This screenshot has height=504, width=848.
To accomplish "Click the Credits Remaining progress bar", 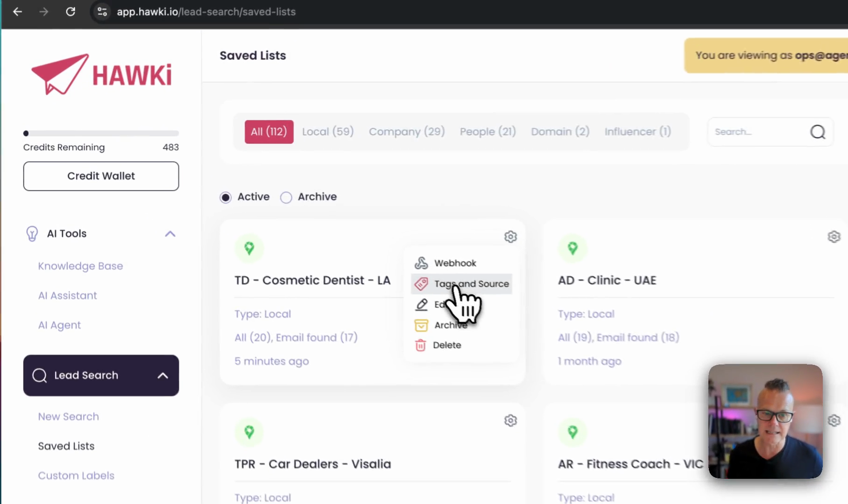I will (x=101, y=133).
